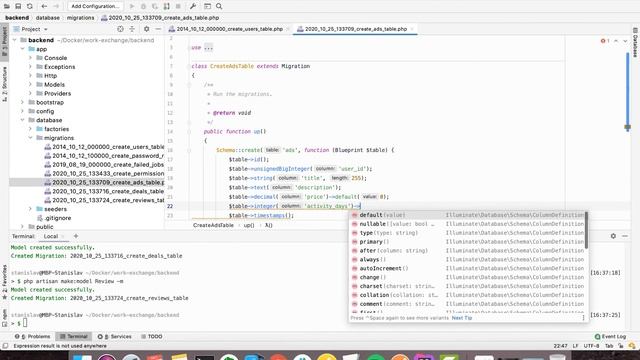
Task: Click the migrations breadcrumb
Action: pyautogui.click(x=80, y=18)
